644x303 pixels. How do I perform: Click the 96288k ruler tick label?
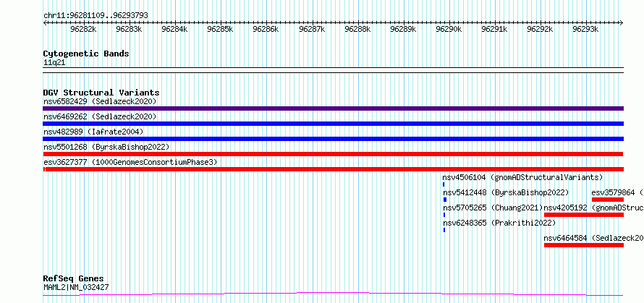click(357, 30)
